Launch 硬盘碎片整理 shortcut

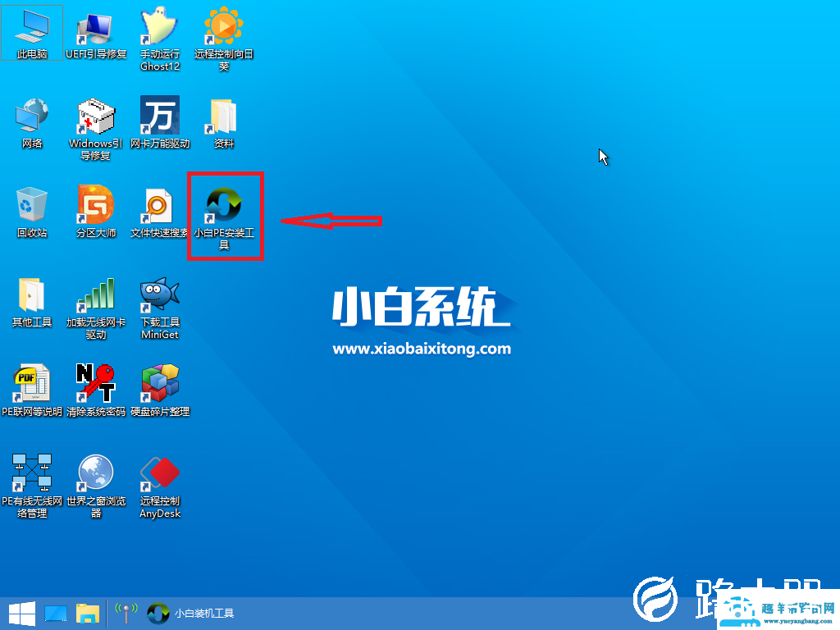coord(160,390)
